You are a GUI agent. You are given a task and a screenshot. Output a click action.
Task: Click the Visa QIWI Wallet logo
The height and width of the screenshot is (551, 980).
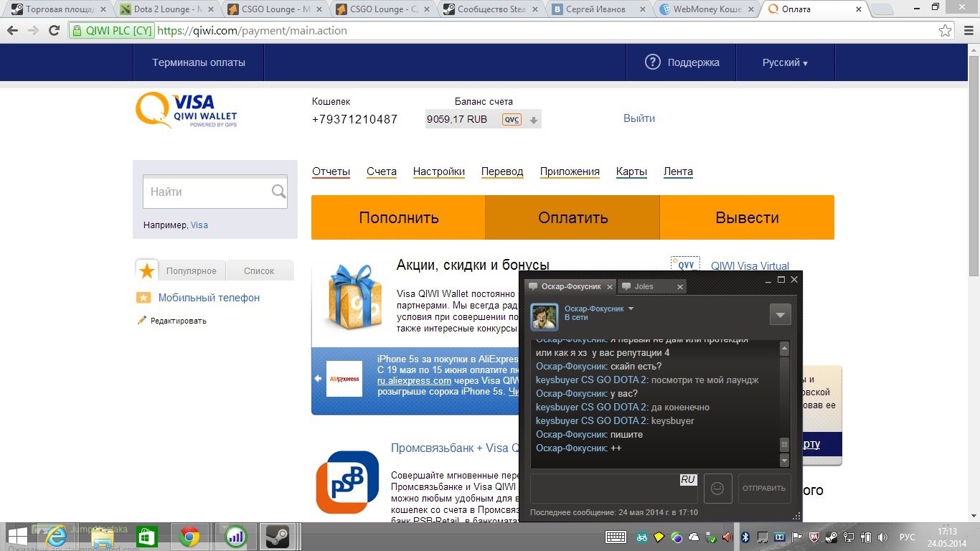187,111
